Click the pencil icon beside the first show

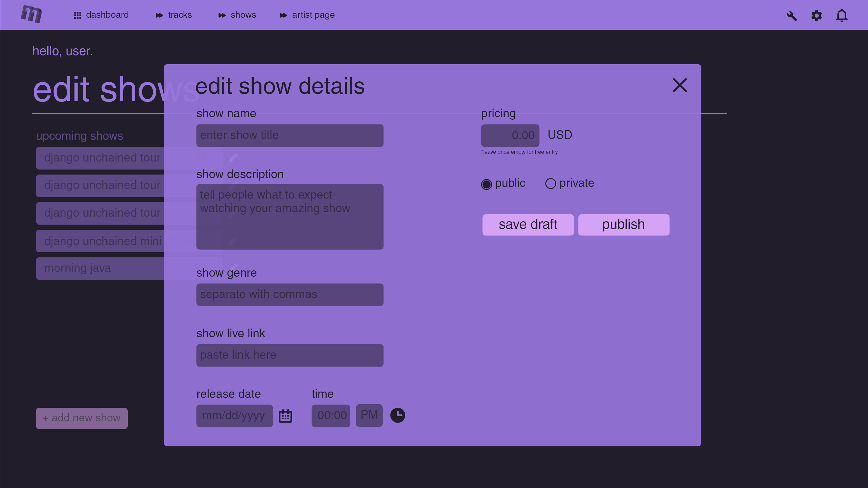233,158
